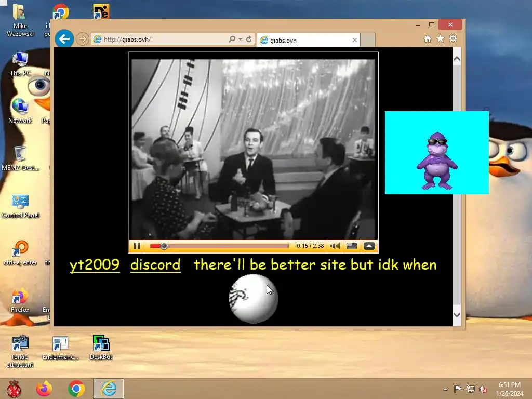Screen dimensions: 532x399
Task: Open Start via the ornament button
Action: coord(14,389)
